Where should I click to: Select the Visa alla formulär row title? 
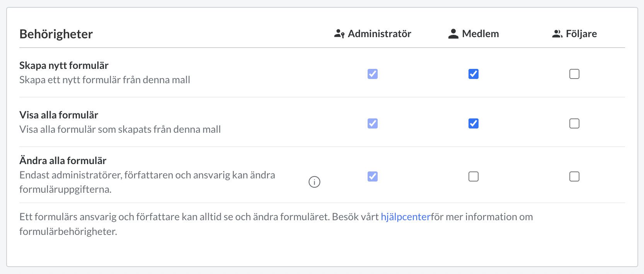[x=59, y=115]
